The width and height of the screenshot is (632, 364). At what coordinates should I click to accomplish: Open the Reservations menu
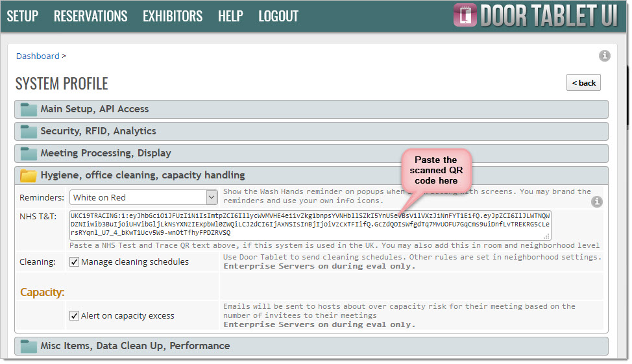point(90,16)
